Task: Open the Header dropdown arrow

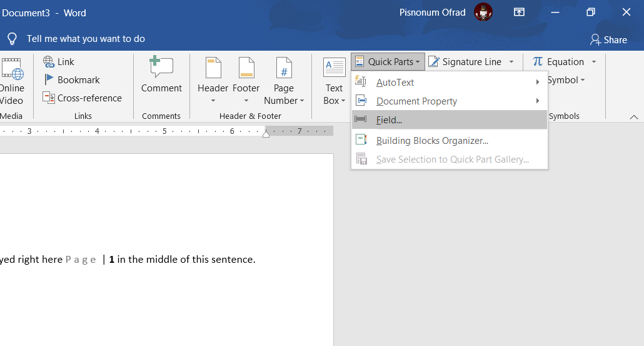Action: [213, 101]
